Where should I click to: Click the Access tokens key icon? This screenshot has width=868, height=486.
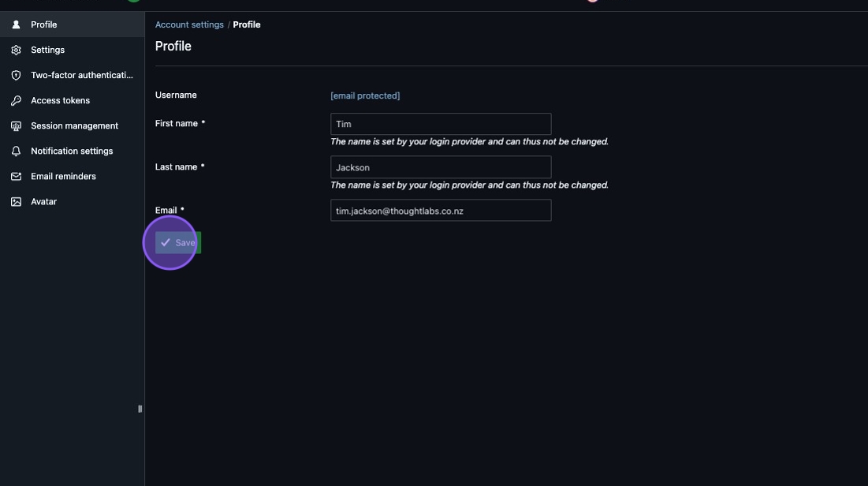[x=16, y=100]
